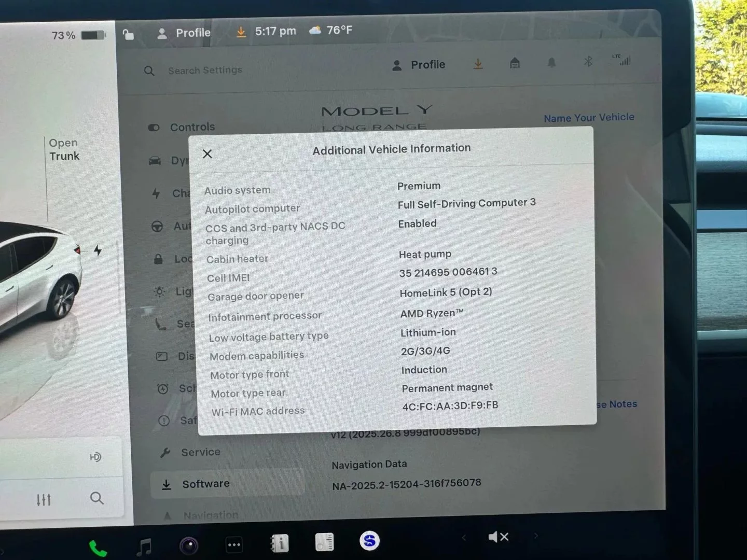This screenshot has width=747, height=560.
Task: Launch the camera app from the dock
Action: 189,545
